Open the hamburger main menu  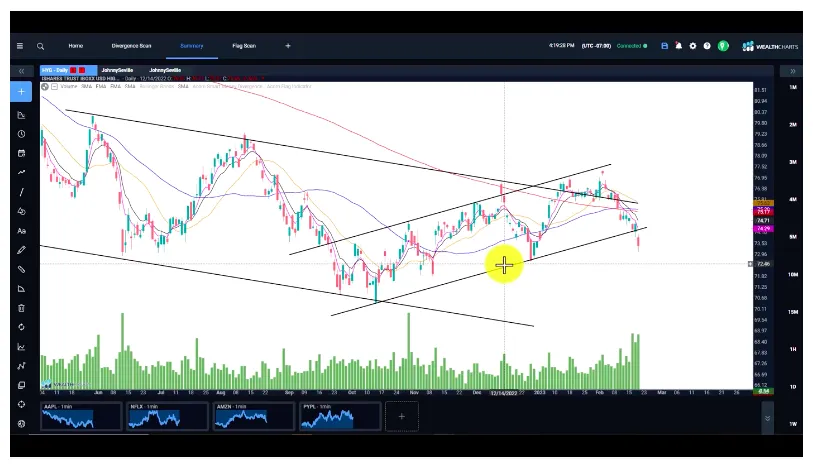coord(20,46)
